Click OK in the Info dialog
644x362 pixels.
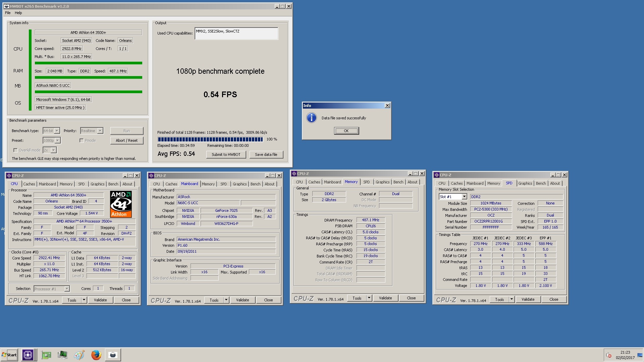pos(346,131)
